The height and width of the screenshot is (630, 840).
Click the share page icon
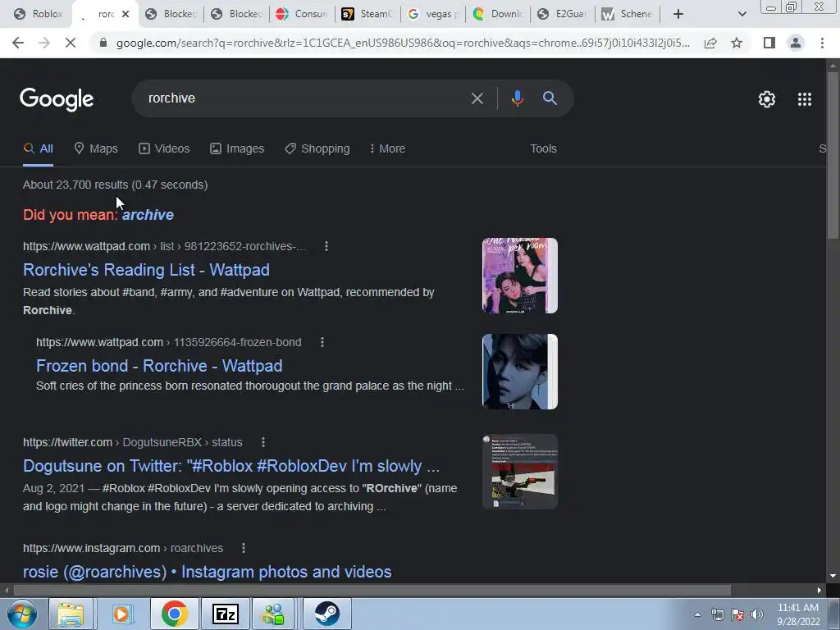710,43
